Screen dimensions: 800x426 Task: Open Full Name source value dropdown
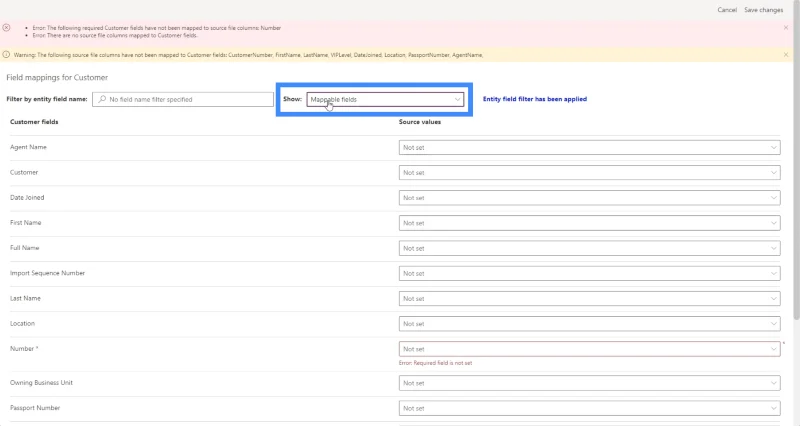pyautogui.click(x=589, y=248)
